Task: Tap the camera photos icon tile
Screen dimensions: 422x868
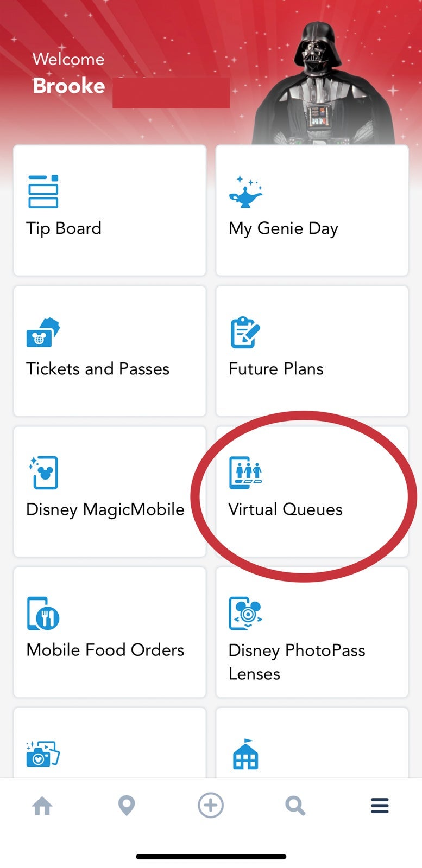Action: click(x=43, y=754)
